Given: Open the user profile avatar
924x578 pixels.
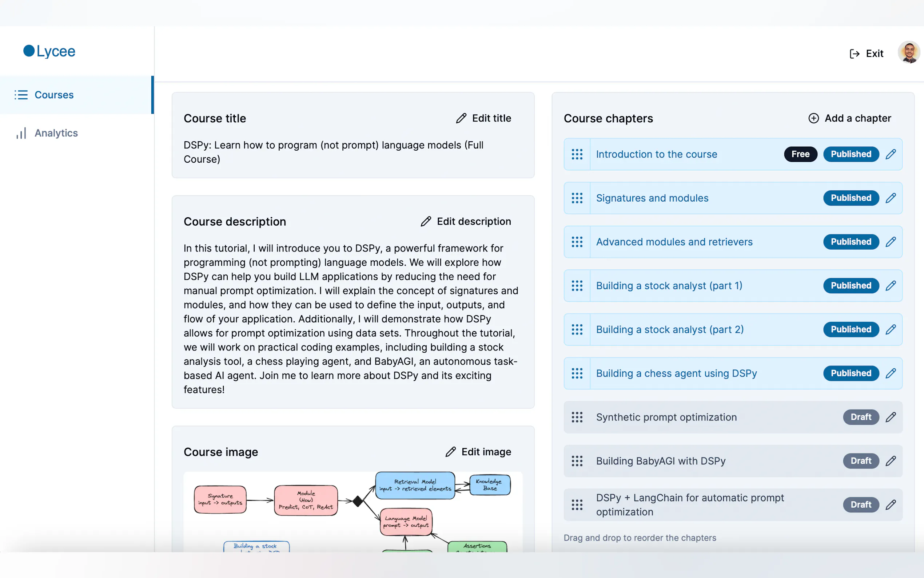Looking at the screenshot, I should coord(908,53).
